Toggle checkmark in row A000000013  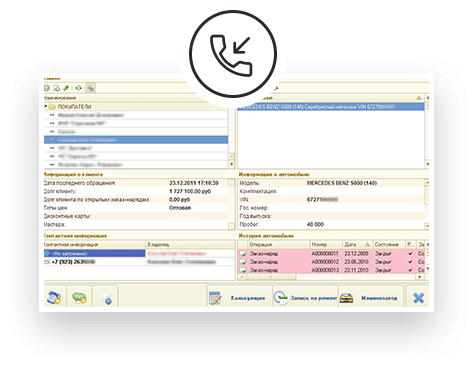410,270
